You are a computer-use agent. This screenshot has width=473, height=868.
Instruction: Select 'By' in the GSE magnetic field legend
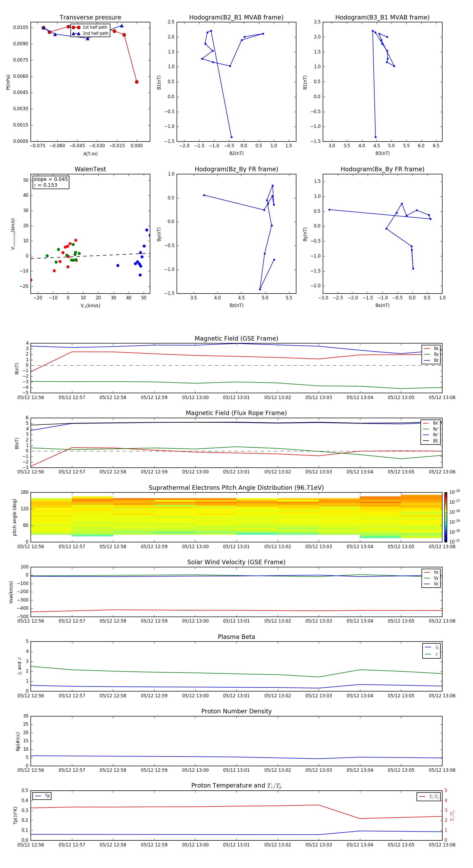(x=431, y=354)
